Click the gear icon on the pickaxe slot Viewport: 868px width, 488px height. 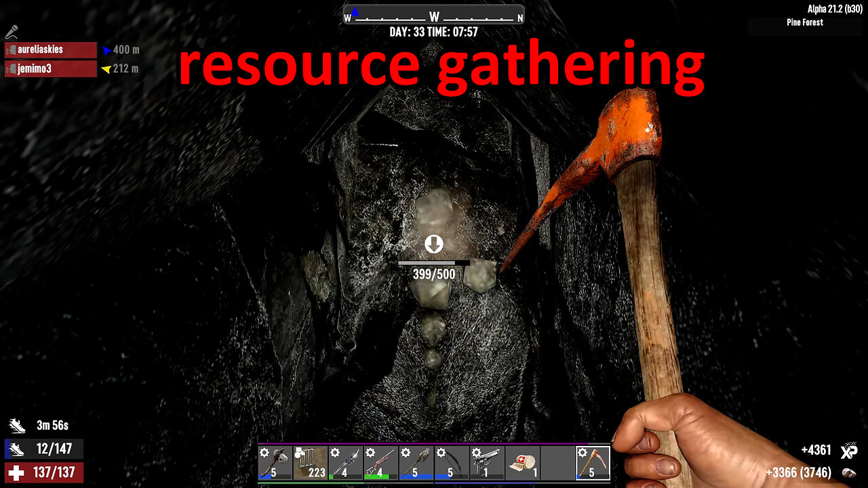(582, 452)
